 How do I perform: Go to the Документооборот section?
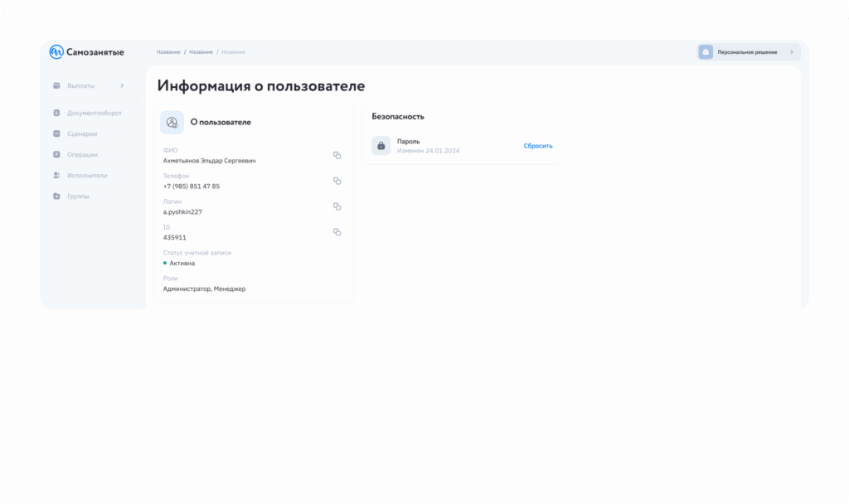[x=94, y=113]
